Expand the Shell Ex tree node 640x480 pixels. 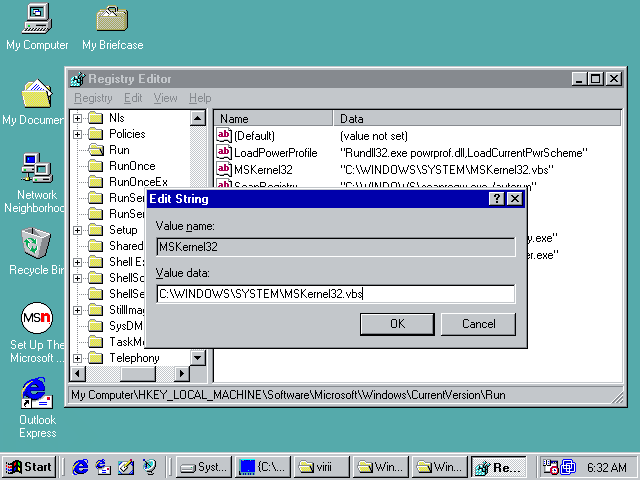(x=77, y=262)
